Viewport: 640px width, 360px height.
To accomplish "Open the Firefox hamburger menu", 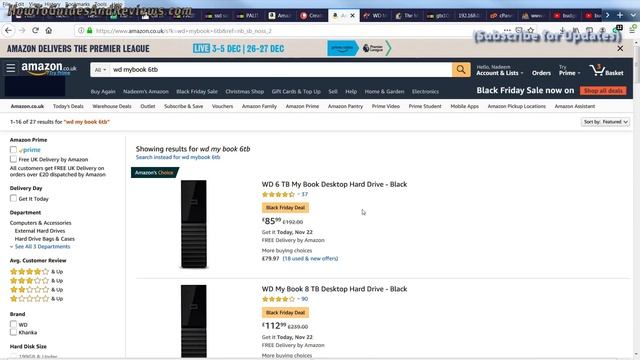I will pyautogui.click(x=632, y=30).
